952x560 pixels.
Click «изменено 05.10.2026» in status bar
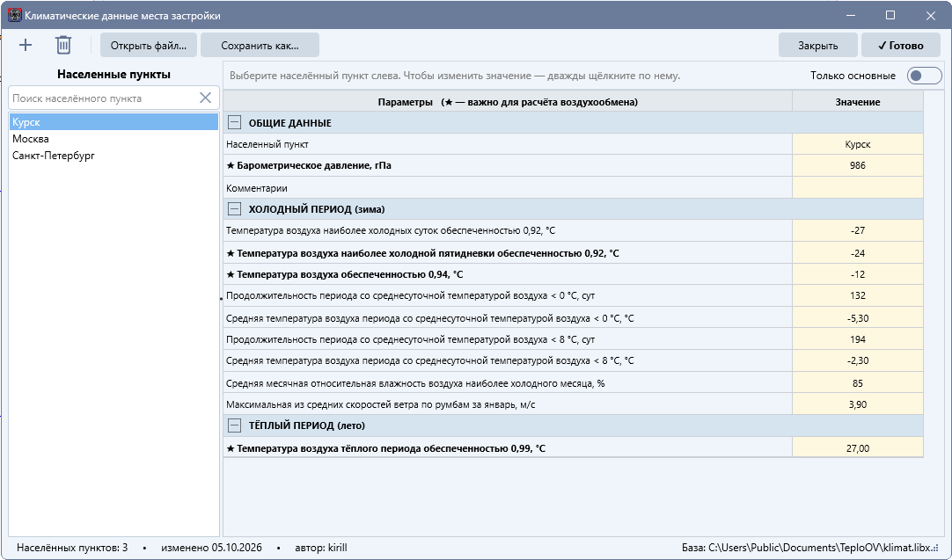[x=211, y=548]
